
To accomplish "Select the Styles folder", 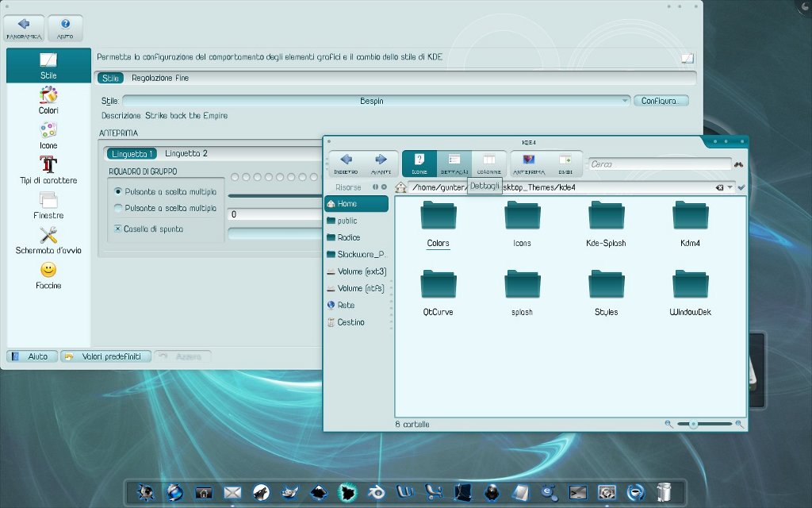I will pos(606,294).
